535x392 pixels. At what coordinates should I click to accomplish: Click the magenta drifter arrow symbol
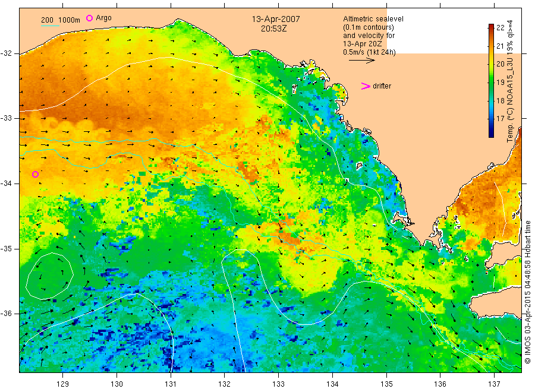pos(366,86)
